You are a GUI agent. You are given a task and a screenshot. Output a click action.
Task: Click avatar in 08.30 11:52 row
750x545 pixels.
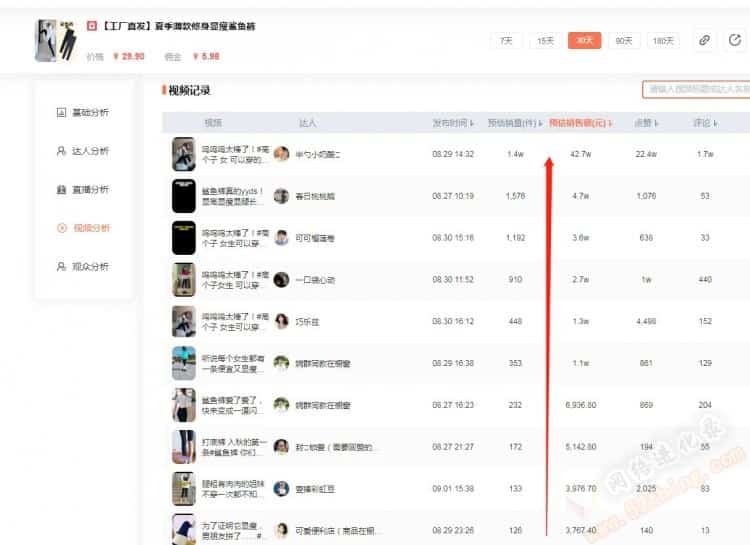pos(281,279)
